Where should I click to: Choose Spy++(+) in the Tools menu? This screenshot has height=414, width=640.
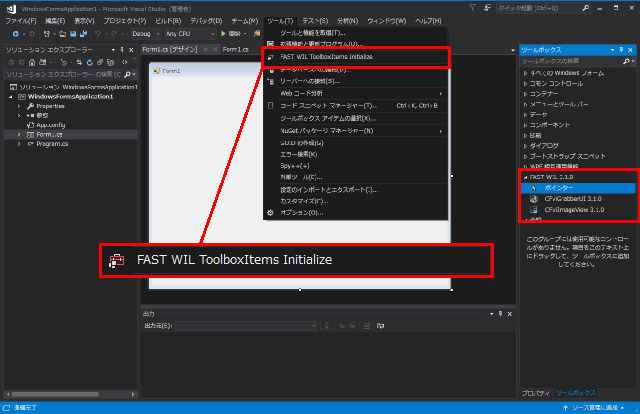coord(356,166)
